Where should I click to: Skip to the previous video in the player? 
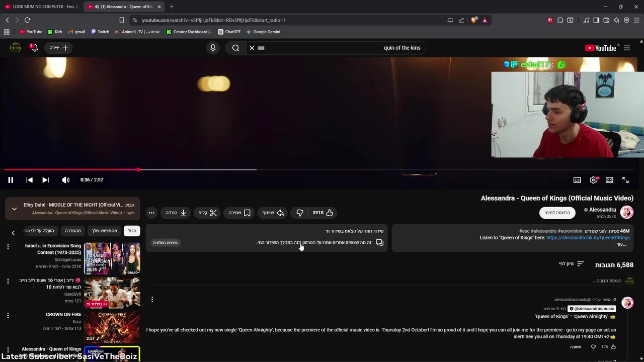(29, 180)
